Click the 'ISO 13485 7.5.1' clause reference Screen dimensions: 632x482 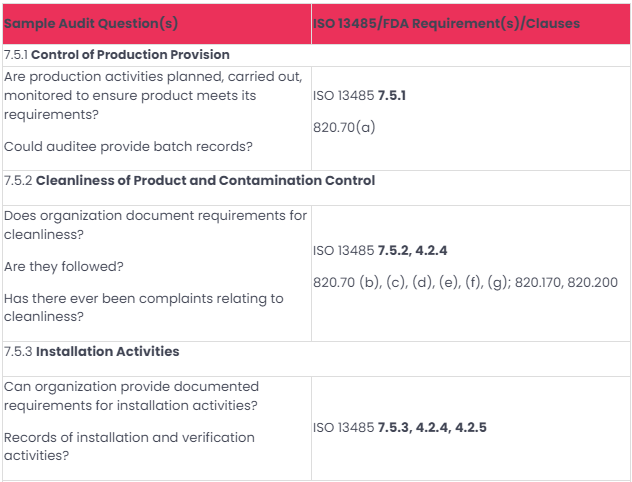click(x=359, y=96)
